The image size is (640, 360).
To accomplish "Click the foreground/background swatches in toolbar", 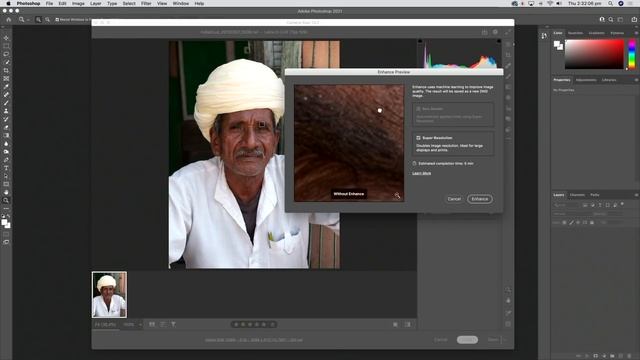I will point(6,223).
